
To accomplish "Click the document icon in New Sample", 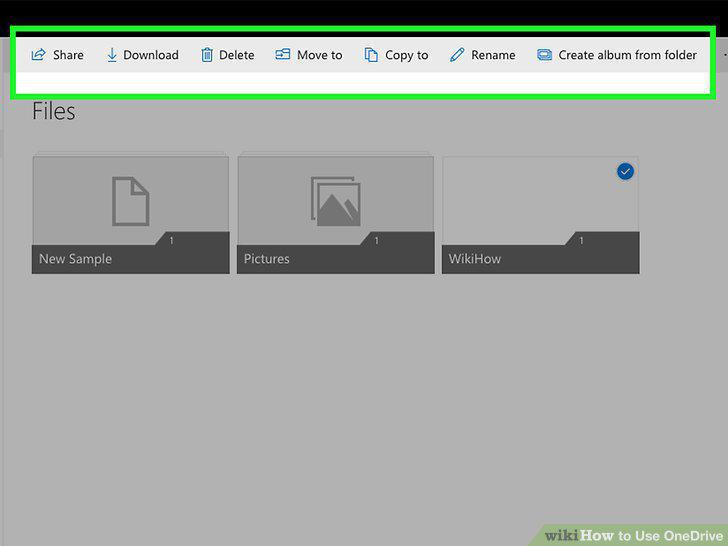I will tap(130, 201).
